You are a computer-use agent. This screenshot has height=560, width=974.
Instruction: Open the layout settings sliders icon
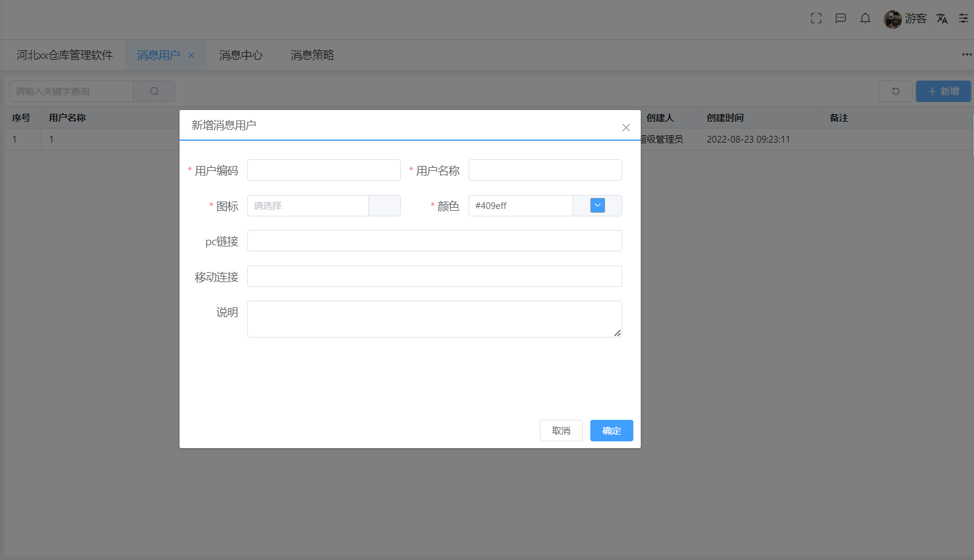click(x=964, y=18)
